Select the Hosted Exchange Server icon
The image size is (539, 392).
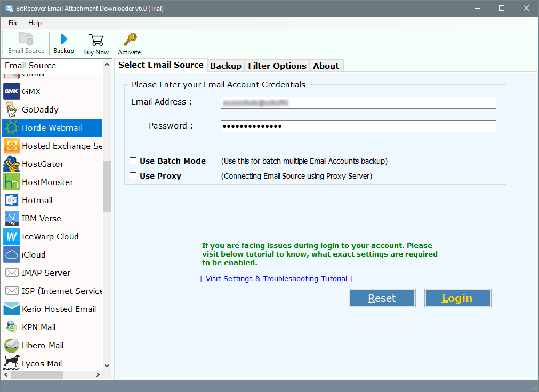12,146
